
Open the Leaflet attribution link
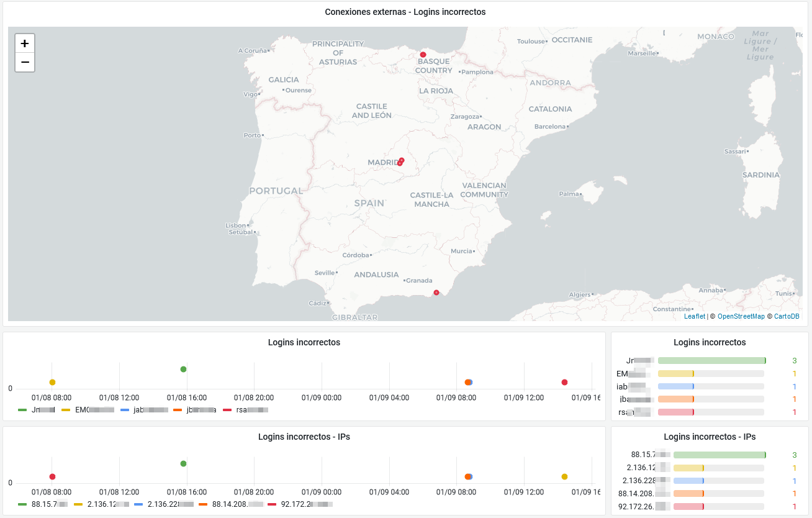point(694,316)
